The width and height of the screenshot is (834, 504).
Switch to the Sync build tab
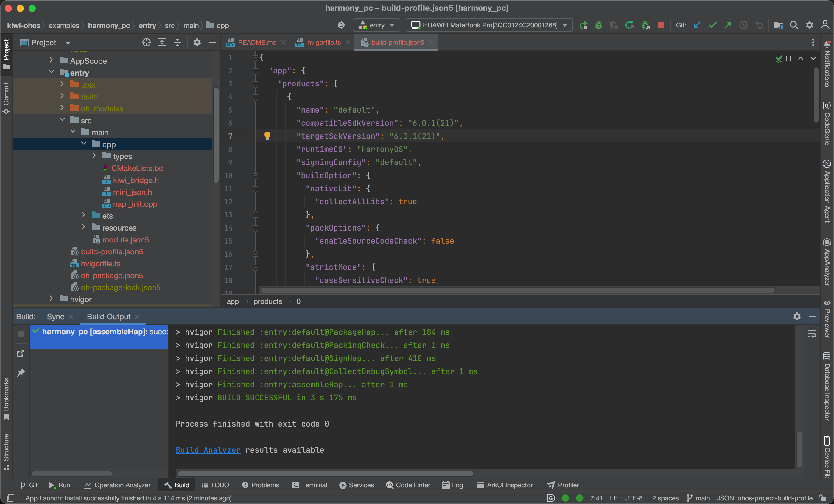point(55,316)
